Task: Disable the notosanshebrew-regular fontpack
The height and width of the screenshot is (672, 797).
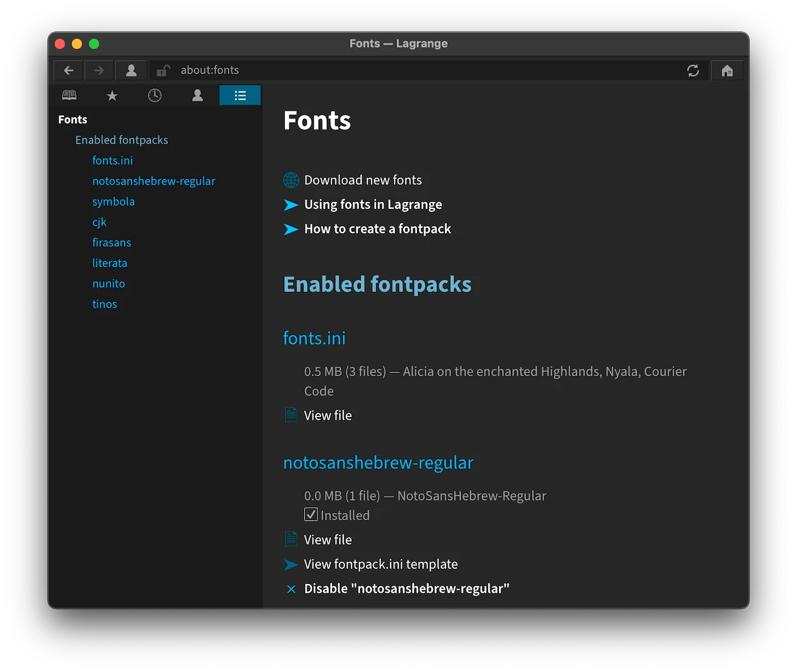Action: pyautogui.click(x=407, y=588)
